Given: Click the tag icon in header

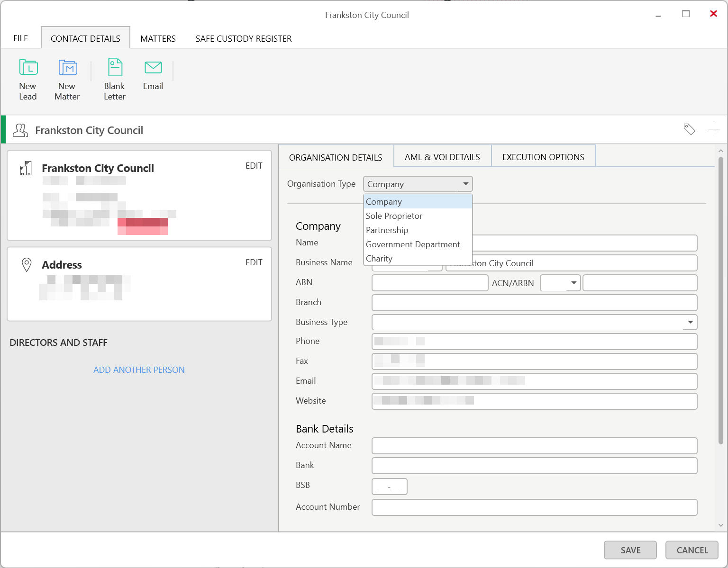Looking at the screenshot, I should click(689, 129).
